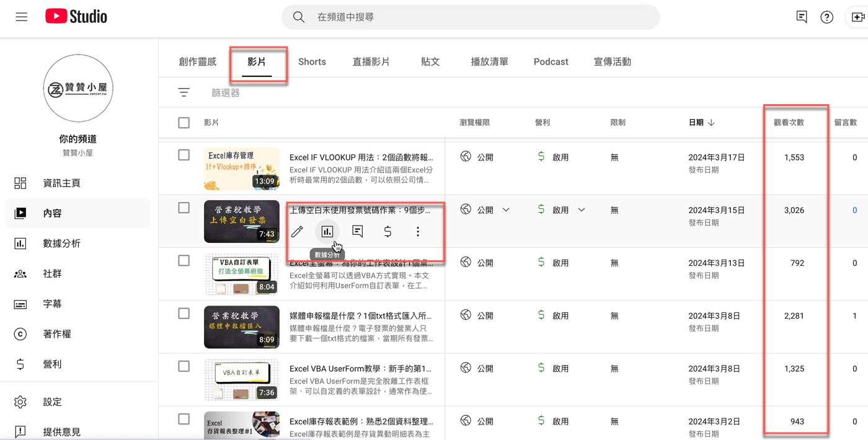The height and width of the screenshot is (440, 868).
Task: Click the 數據分析 sidebar chart icon
Action: (20, 244)
